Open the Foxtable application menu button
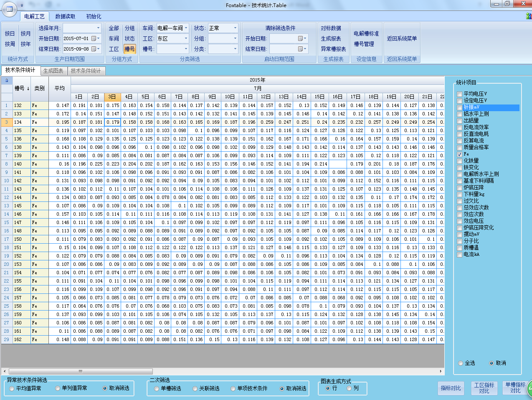 coord(9,8)
